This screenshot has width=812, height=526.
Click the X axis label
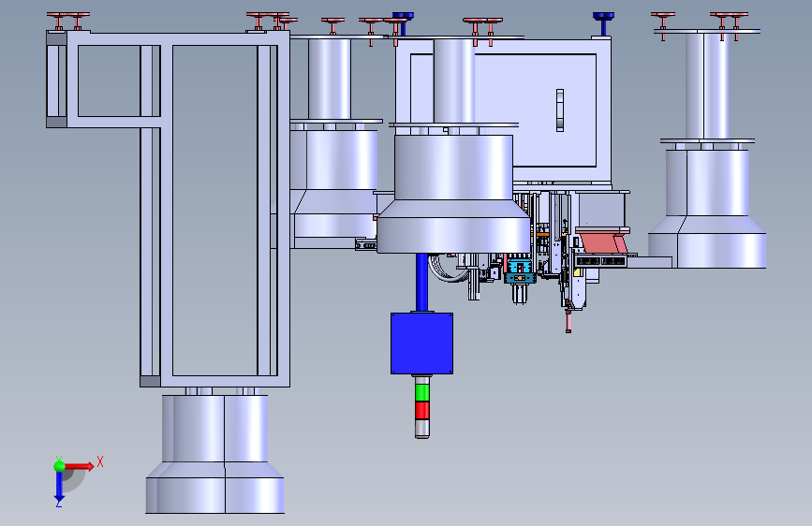pyautogui.click(x=100, y=461)
